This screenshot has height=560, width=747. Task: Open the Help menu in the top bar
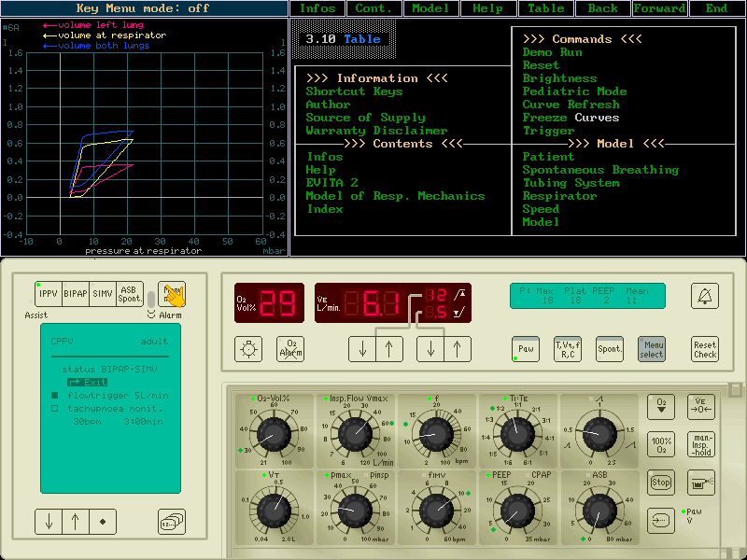coord(487,8)
